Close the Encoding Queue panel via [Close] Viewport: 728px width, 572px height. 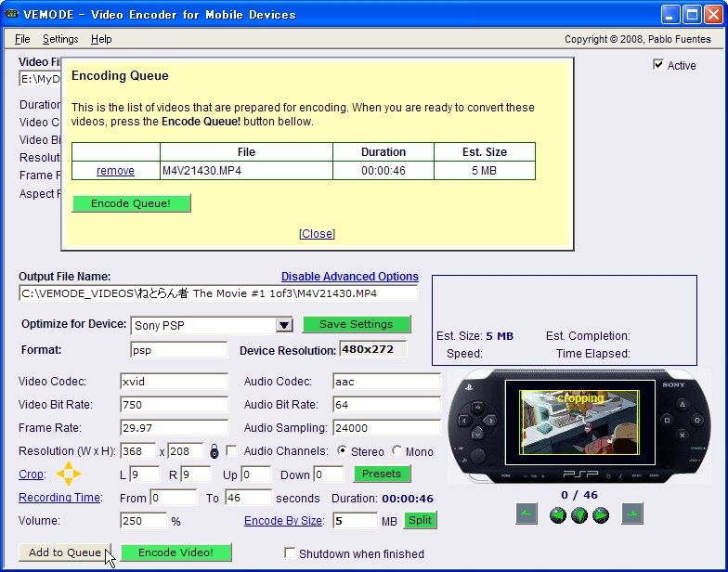(318, 234)
